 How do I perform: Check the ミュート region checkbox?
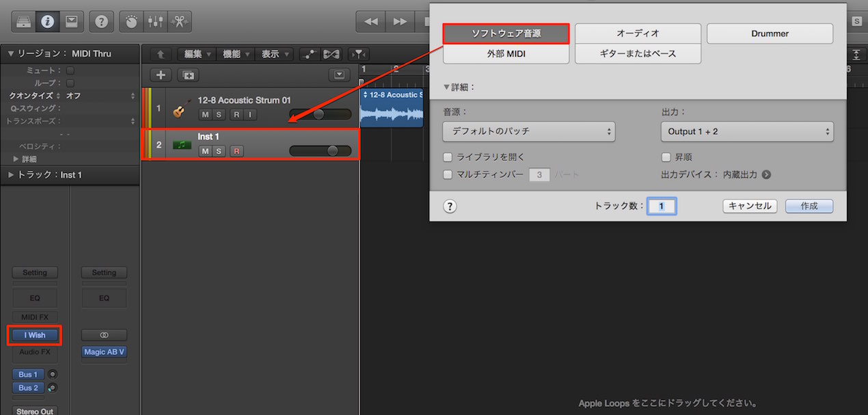click(70, 70)
